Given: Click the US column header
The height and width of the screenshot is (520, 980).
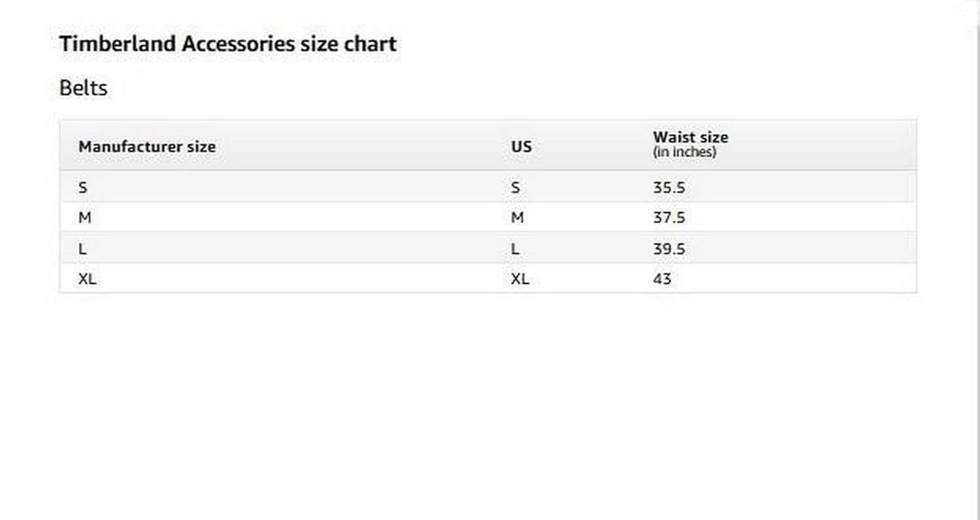Looking at the screenshot, I should click(521, 147).
